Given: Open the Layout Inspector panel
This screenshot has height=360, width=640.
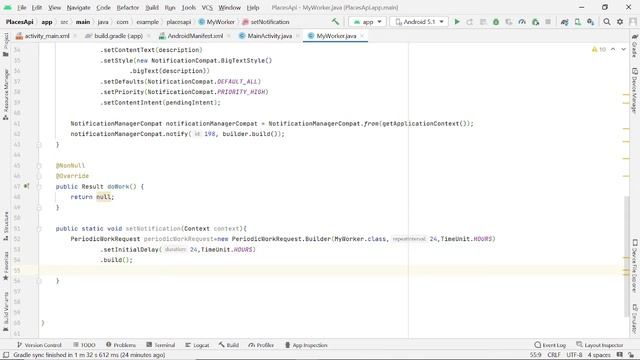Looking at the screenshot, I should point(600,345).
